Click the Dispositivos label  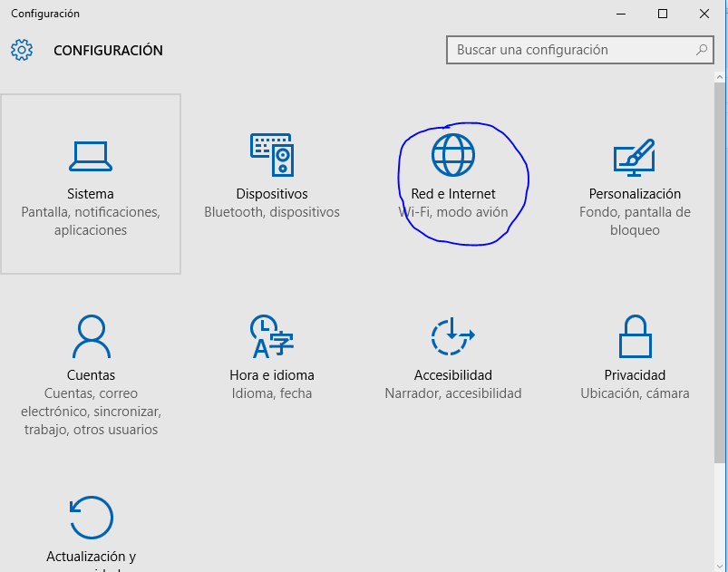coord(272,194)
